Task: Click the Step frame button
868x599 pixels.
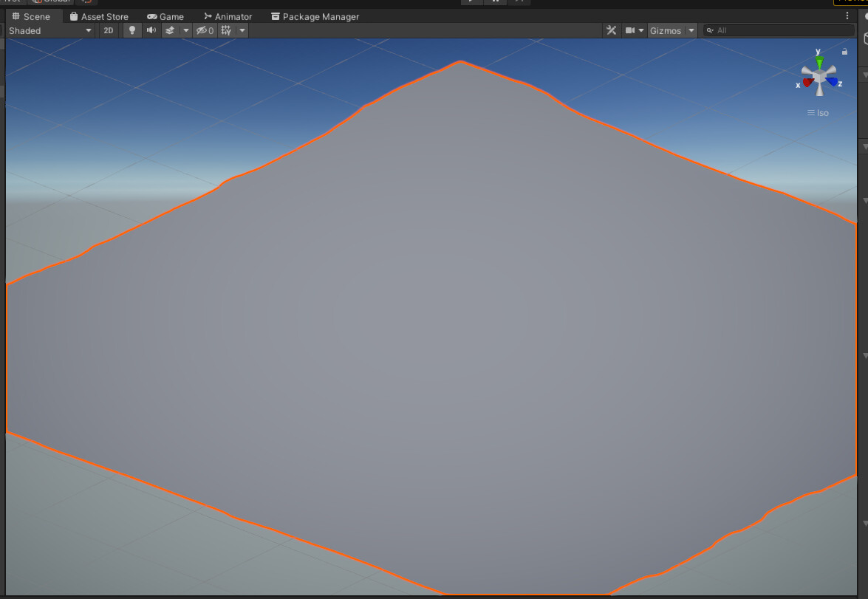Action: (520, 2)
